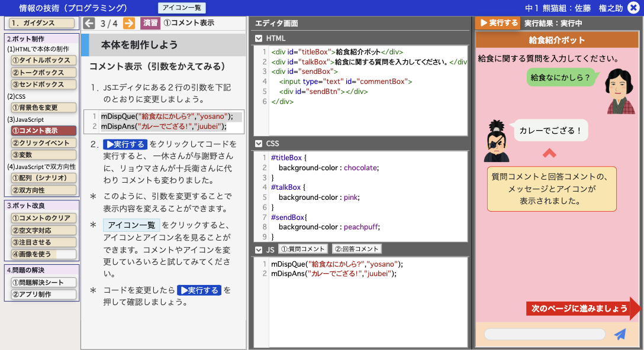The height and width of the screenshot is (350, 644).
Task: Select the ②:回答コメント JS tab
Action: [356, 249]
